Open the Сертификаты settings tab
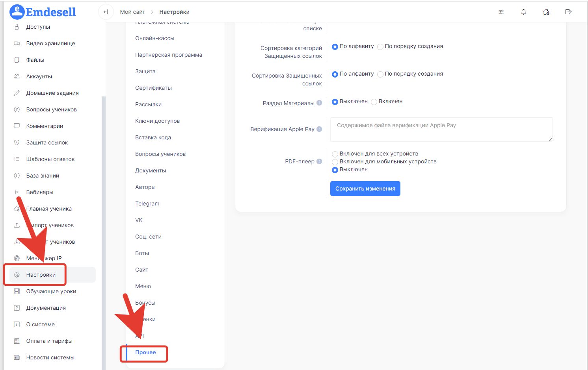588x370 pixels. coord(153,88)
